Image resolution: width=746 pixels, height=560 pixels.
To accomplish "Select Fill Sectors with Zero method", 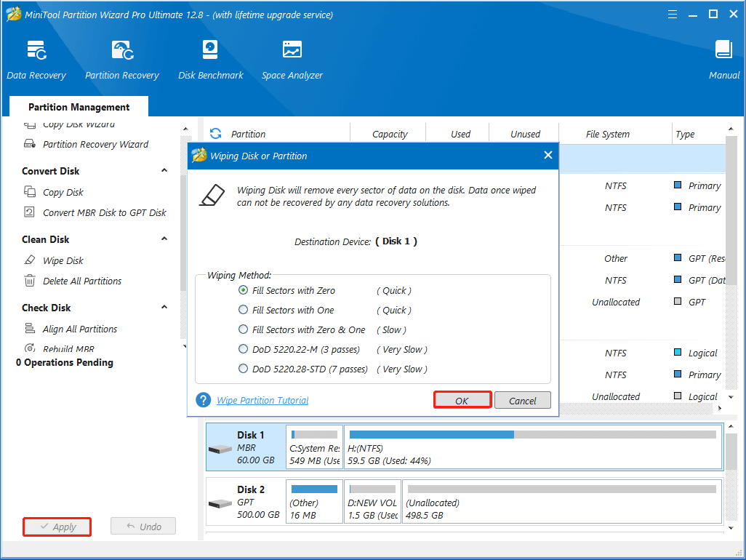I will (x=244, y=290).
